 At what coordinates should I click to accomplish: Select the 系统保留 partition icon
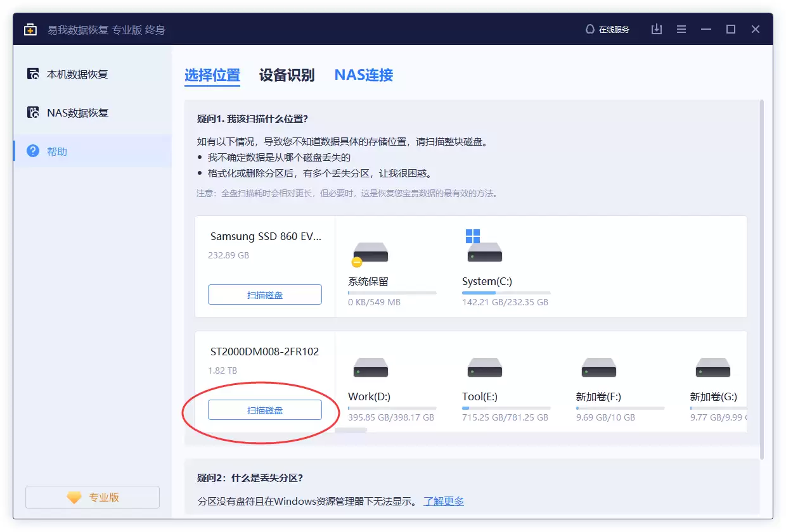pos(370,252)
